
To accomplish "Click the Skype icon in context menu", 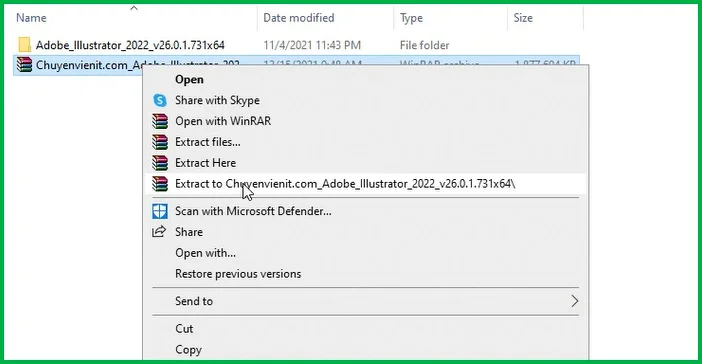I will [160, 100].
